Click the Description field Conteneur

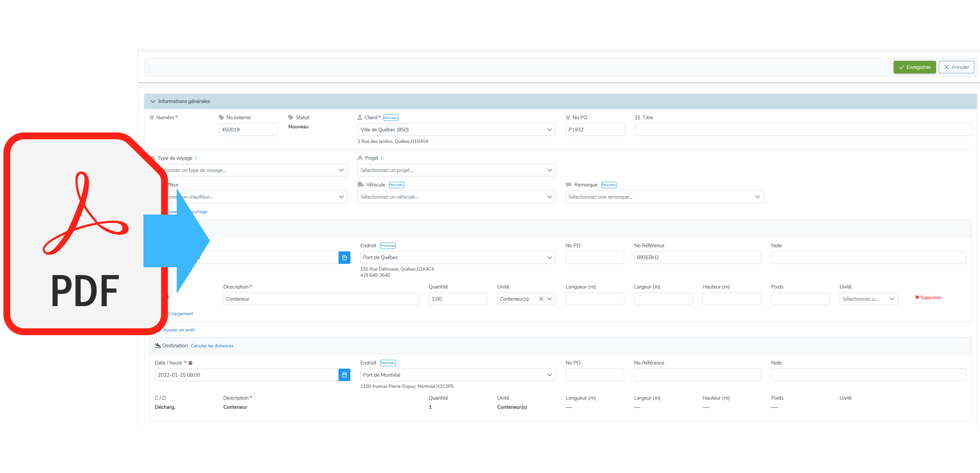click(x=321, y=299)
